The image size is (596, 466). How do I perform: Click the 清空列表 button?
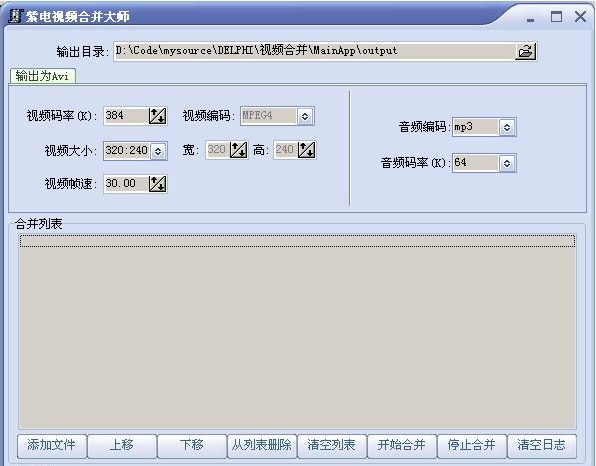tap(331, 445)
